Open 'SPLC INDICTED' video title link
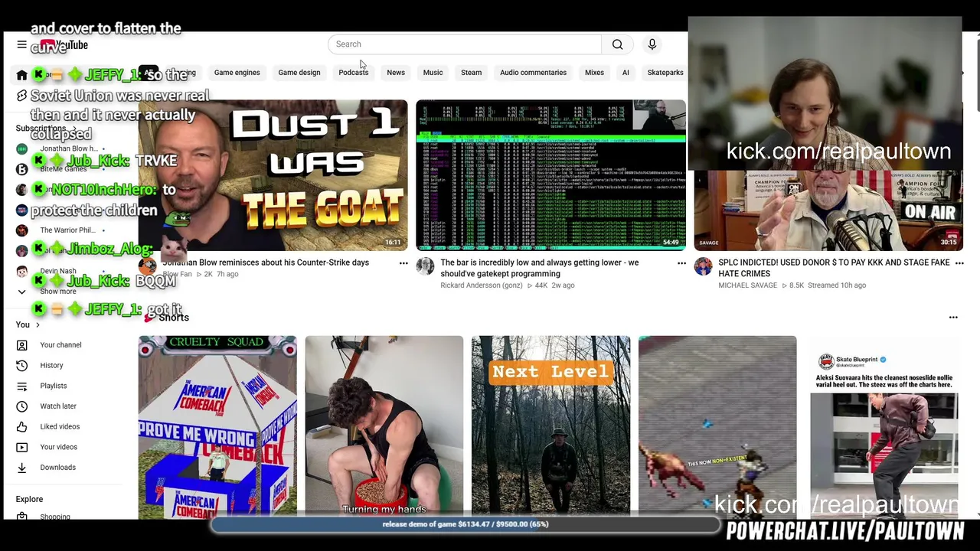 [834, 268]
